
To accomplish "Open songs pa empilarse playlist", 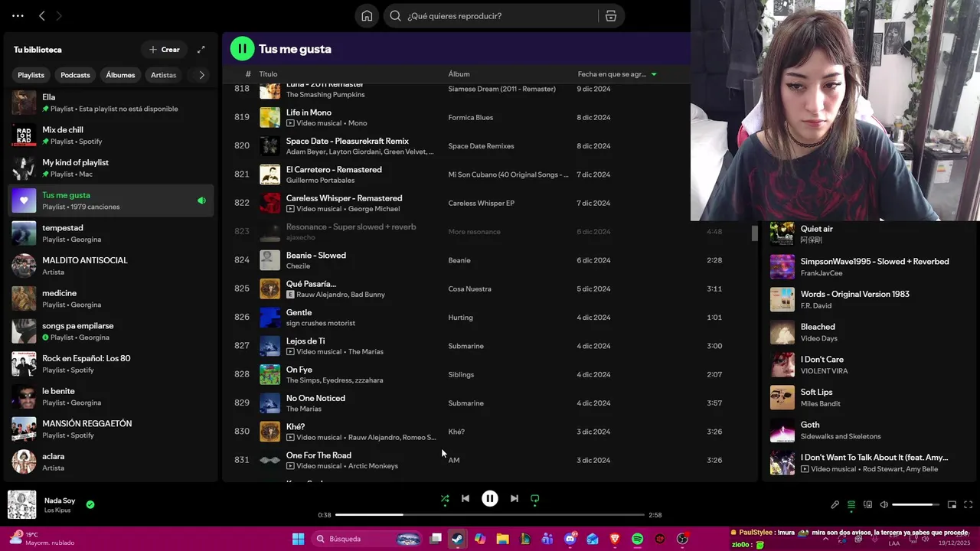I will (111, 331).
